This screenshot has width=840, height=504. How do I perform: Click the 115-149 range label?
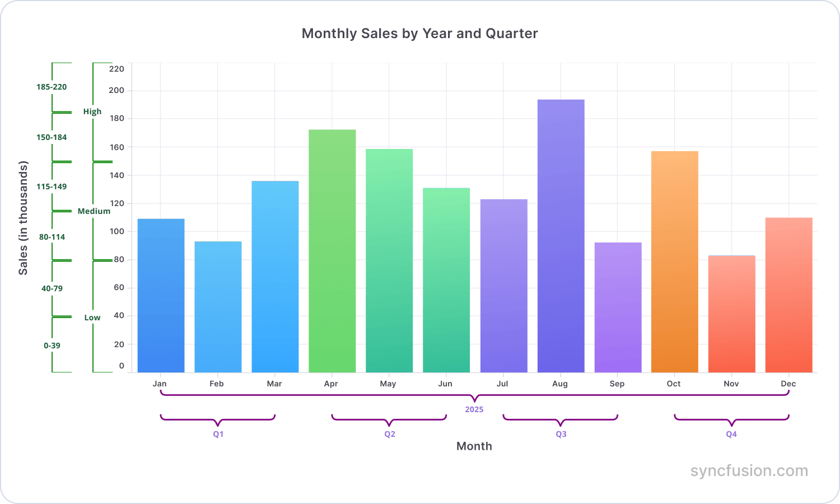[x=52, y=186]
